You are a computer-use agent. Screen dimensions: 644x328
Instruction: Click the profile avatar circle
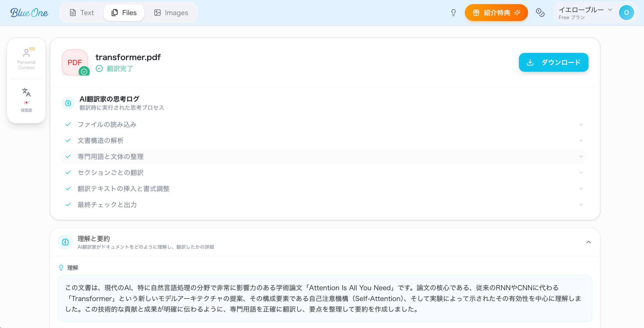point(626,13)
